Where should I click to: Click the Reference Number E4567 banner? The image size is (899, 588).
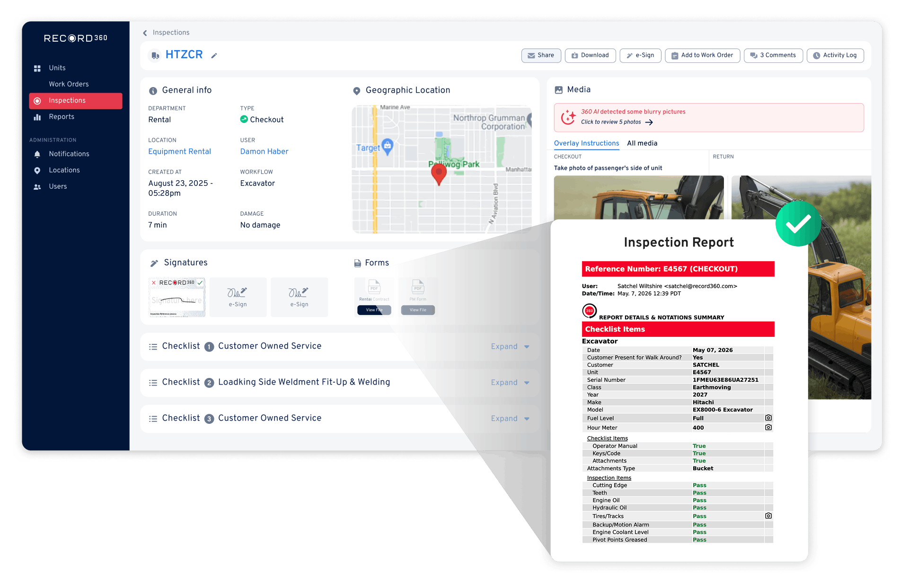[678, 269]
